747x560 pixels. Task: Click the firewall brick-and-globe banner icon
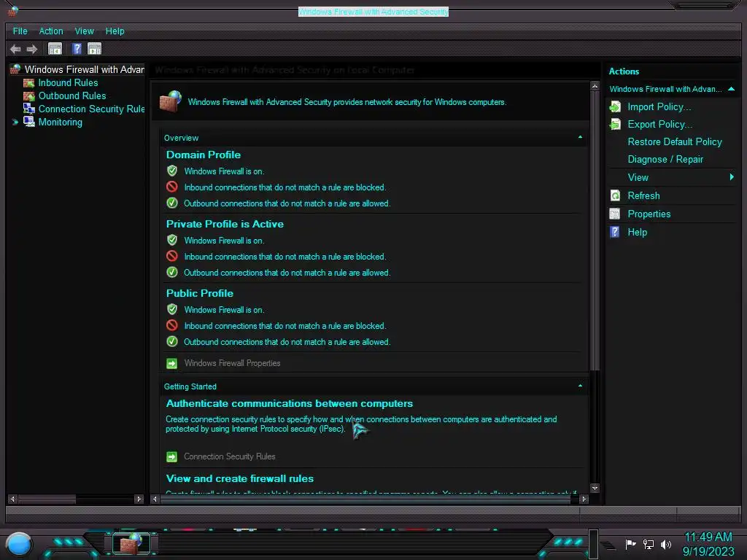(x=171, y=101)
